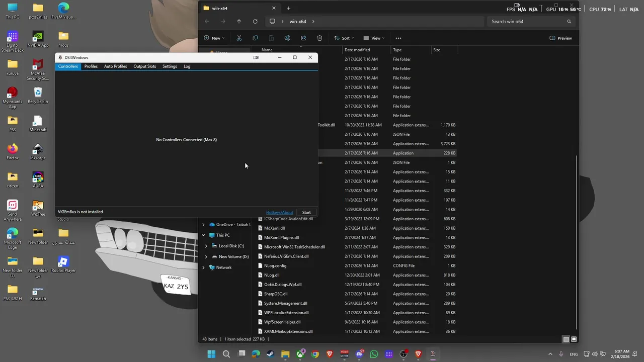Cut the selected file in File Explorer
This screenshot has width=644, height=362.
(239, 38)
